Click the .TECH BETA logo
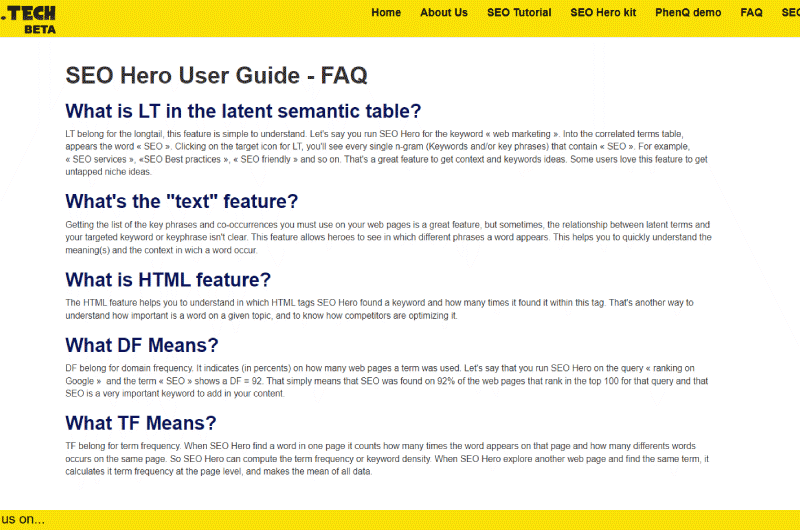The width and height of the screenshot is (800, 530). (x=28, y=19)
